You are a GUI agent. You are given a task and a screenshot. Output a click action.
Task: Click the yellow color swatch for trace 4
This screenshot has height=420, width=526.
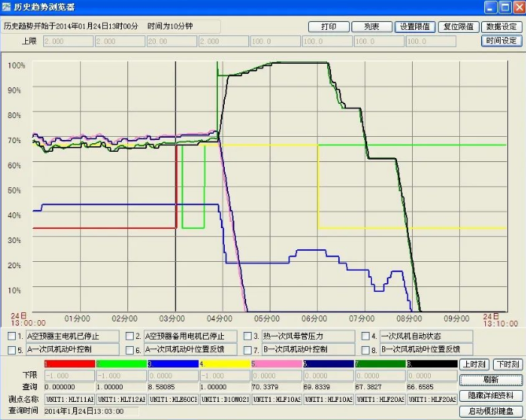[224, 364]
